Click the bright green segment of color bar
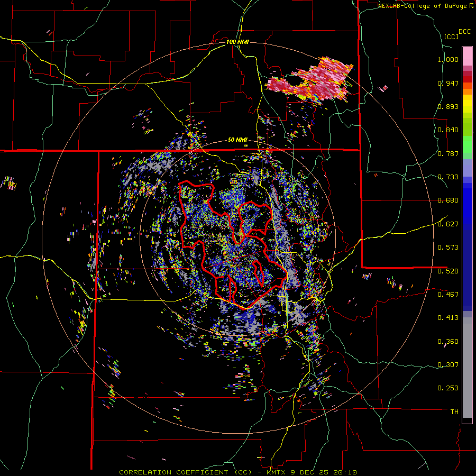The width and height of the screenshot is (476, 476). (x=467, y=144)
